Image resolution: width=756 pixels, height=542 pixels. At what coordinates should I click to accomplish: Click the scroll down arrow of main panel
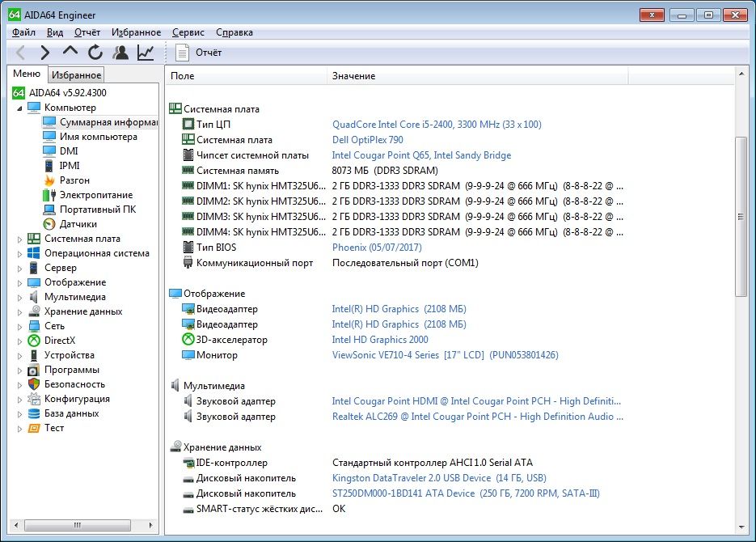[x=741, y=527]
